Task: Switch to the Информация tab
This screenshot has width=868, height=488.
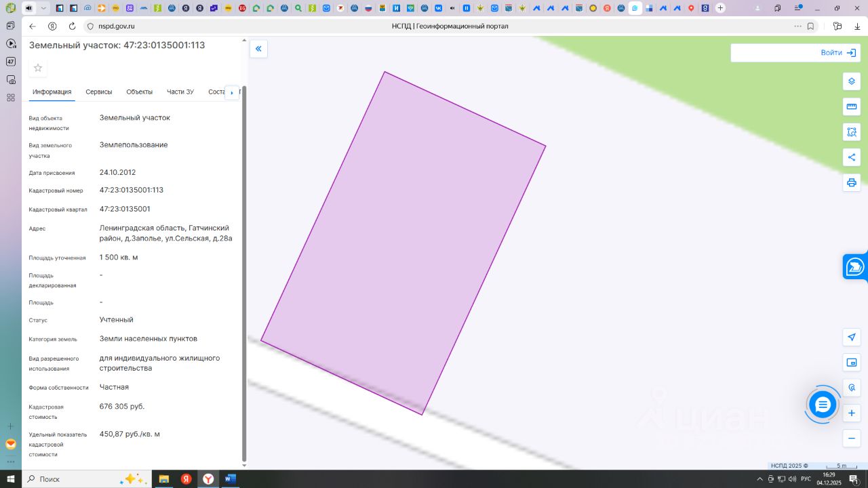Action: [52, 92]
